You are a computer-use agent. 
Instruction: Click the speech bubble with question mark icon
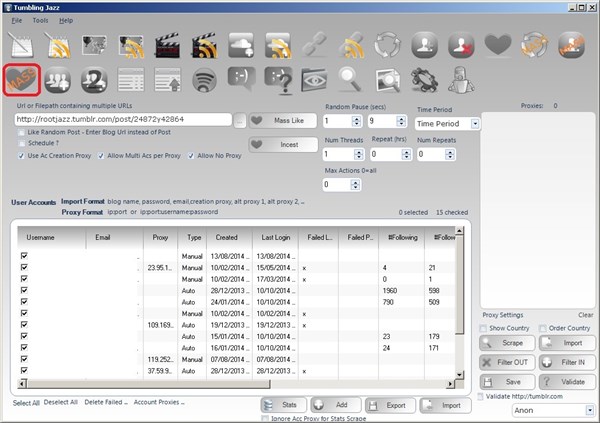pos(279,80)
